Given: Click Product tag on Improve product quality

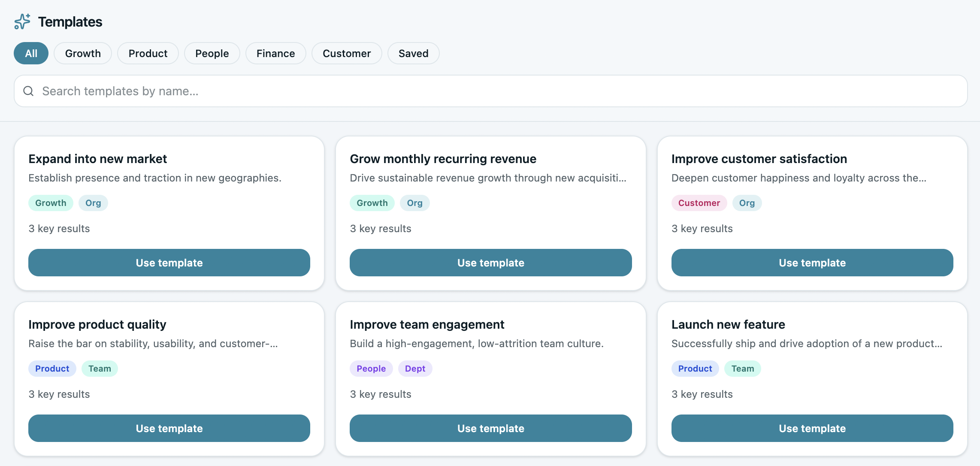Looking at the screenshot, I should [x=52, y=369].
